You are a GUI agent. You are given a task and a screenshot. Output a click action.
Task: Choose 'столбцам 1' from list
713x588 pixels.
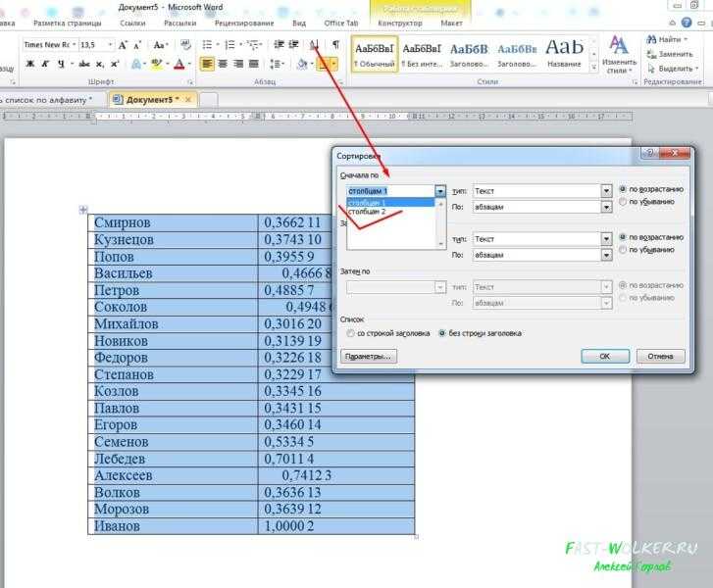pyautogui.click(x=391, y=203)
